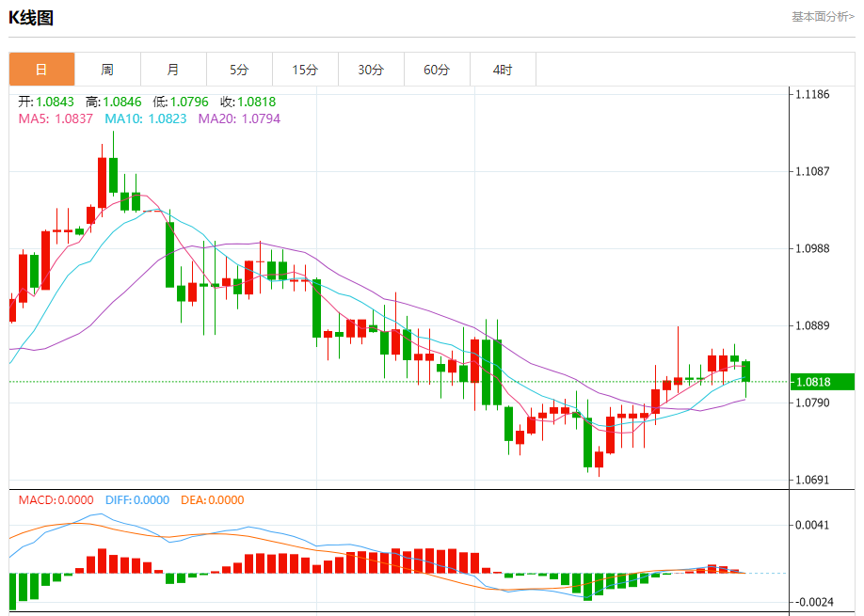Image resolution: width=864 pixels, height=616 pixels.
Task: Click the 收: 1.0818 close value
Action: (248, 102)
